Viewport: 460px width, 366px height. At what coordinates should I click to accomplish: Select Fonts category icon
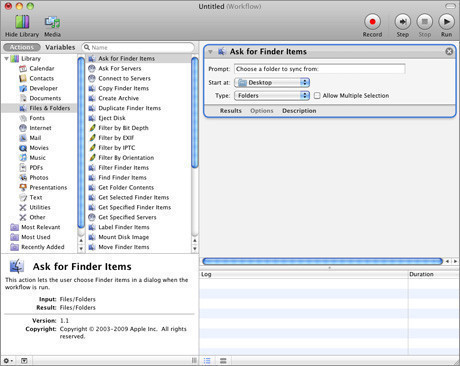coord(23,118)
